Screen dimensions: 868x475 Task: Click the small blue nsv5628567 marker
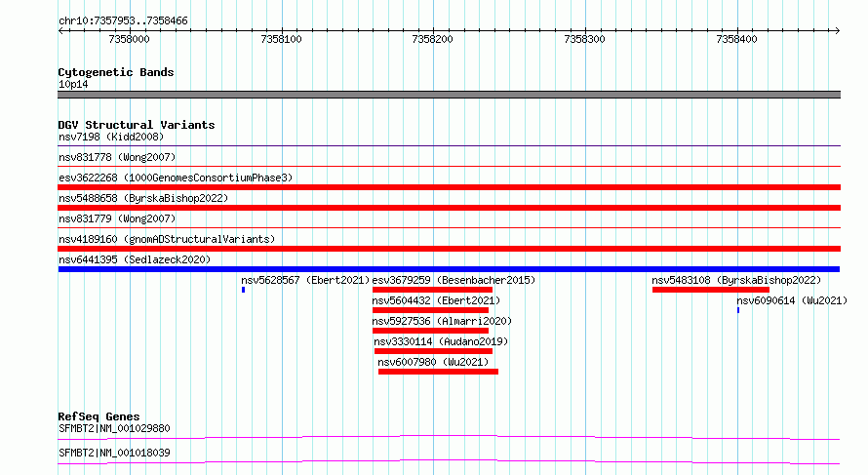(x=243, y=290)
